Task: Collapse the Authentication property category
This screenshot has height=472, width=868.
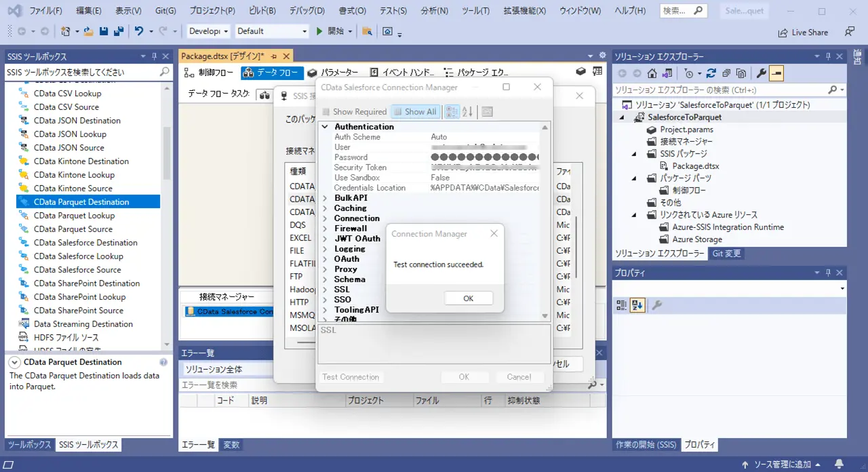Action: tap(325, 127)
